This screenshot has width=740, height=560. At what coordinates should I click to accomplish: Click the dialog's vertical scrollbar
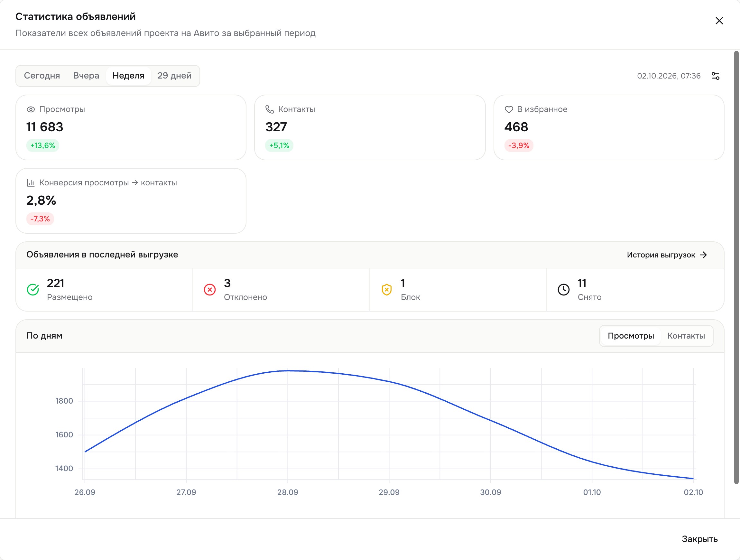pos(736,267)
